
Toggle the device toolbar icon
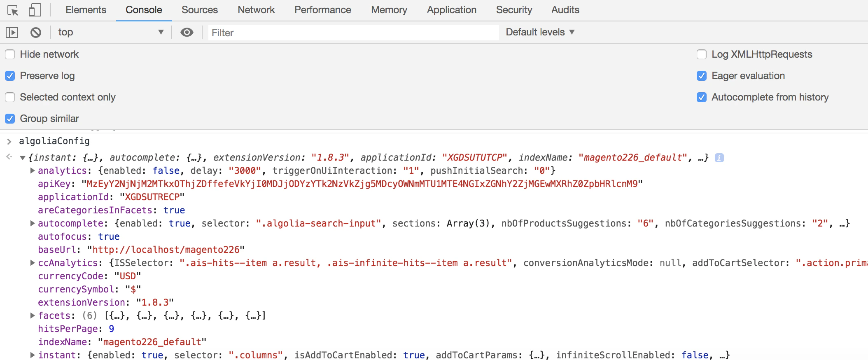click(x=35, y=10)
